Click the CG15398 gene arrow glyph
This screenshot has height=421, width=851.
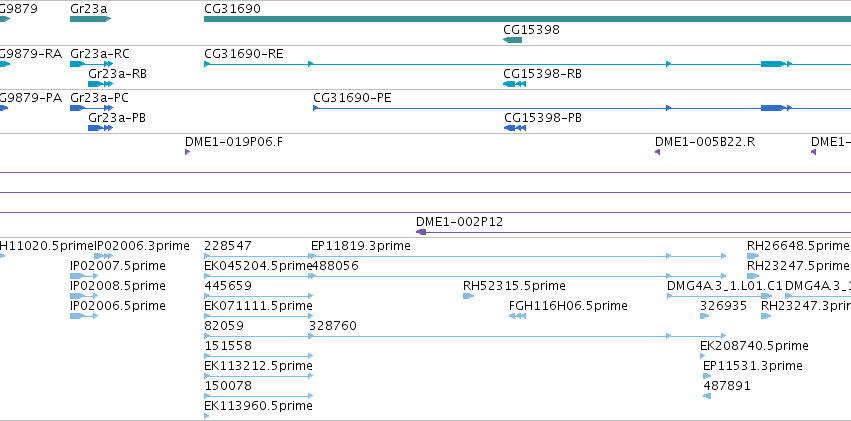pos(512,40)
